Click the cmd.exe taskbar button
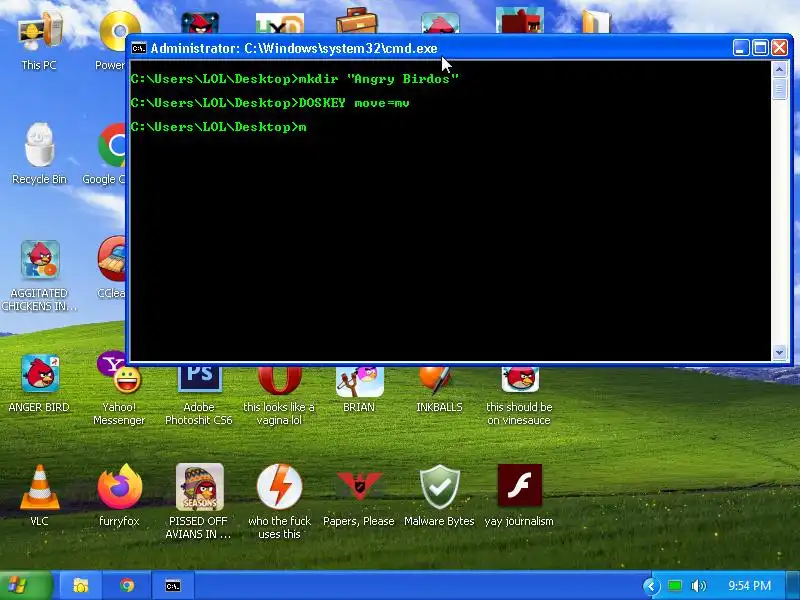The width and height of the screenshot is (800, 600). 173,586
